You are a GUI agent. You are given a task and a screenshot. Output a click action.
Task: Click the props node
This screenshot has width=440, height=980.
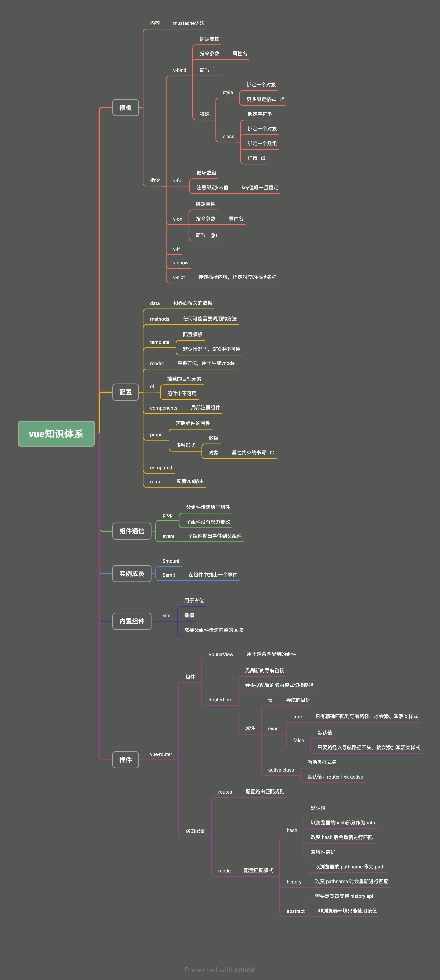156,435
